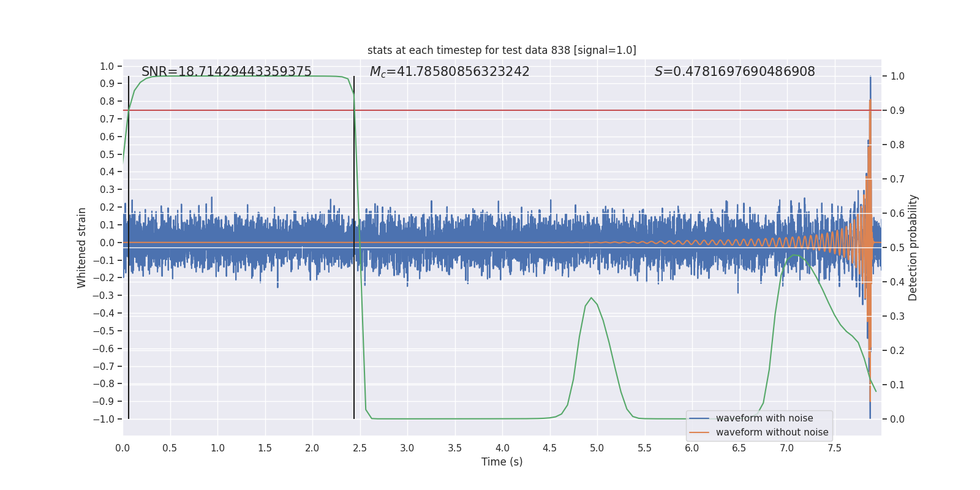Image resolution: width=980 pixels, height=490 pixels.
Task: Select the 0.4 tick on the Detection probability axis
Action: pos(897,282)
